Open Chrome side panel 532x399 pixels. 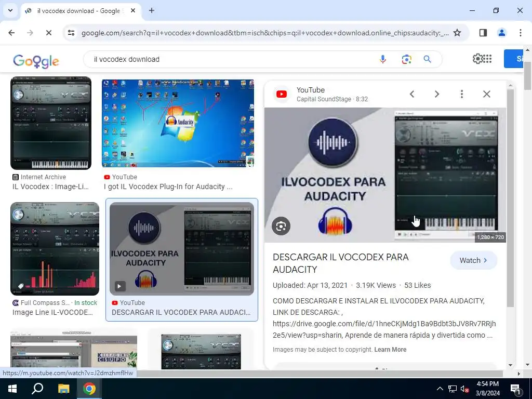tap(483, 33)
